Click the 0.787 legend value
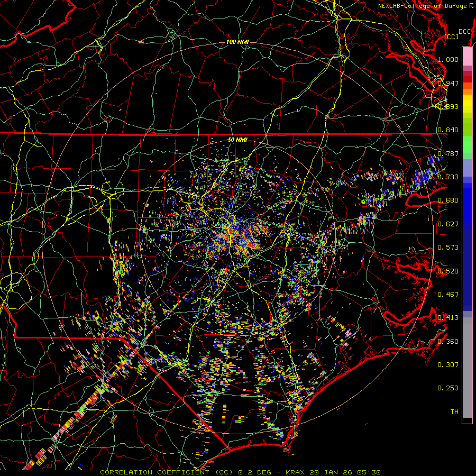Viewport: 476px width, 476px height. tap(448, 153)
